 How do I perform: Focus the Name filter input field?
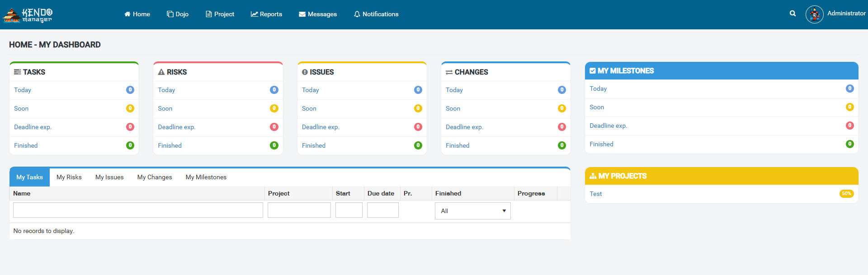[x=138, y=210]
